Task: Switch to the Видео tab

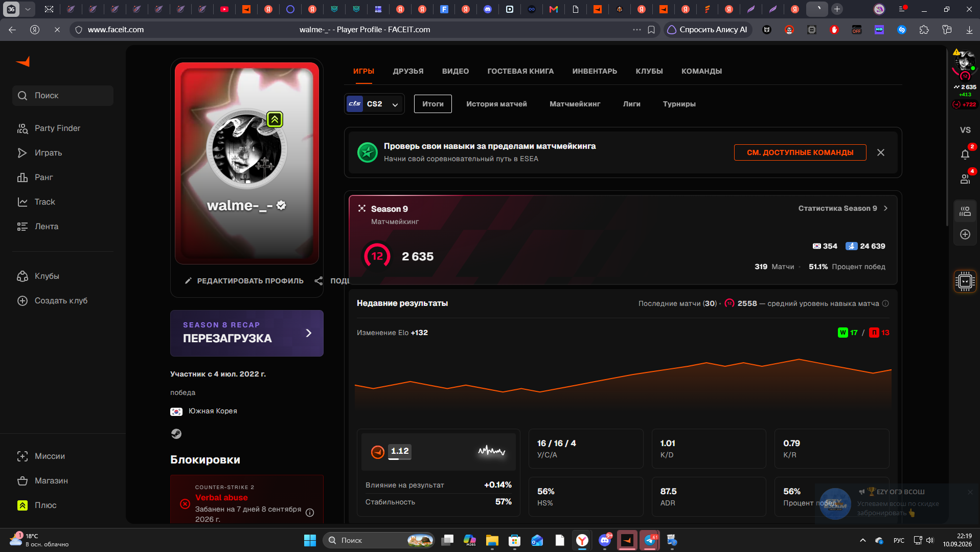Action: [x=455, y=71]
